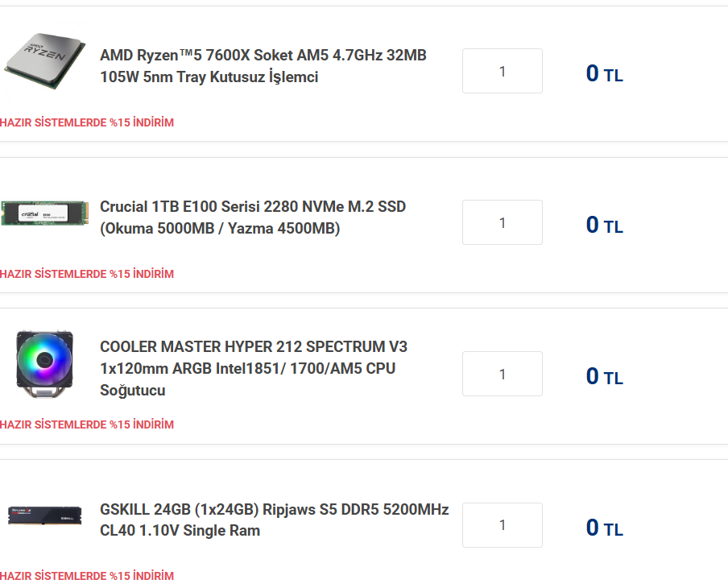Image resolution: width=728 pixels, height=588 pixels.
Task: Click the 0 TL price of the Ryzen processor
Action: 604,74
